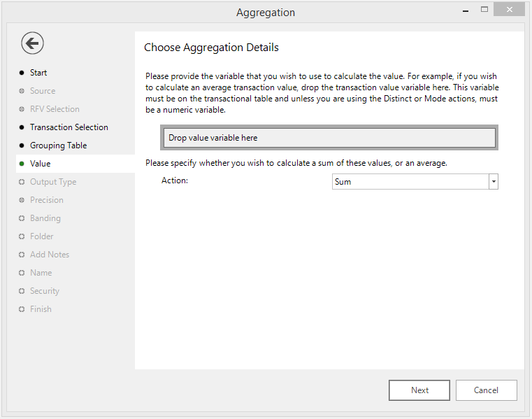Select the Finish step
This screenshot has width=532, height=419.
(x=41, y=309)
